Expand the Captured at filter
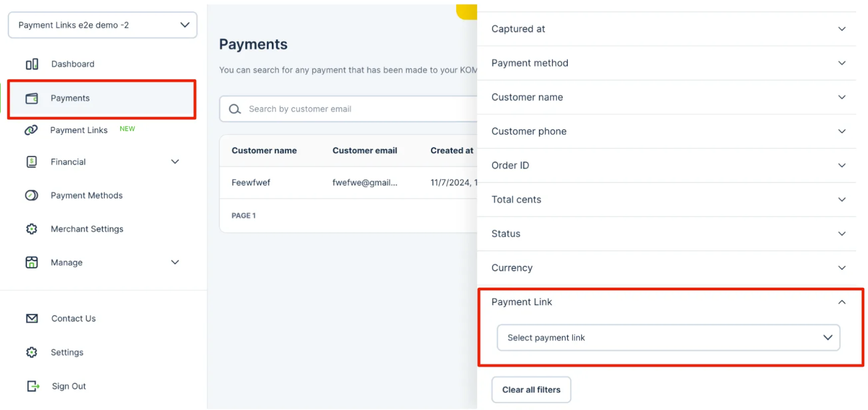The image size is (868, 410). (x=666, y=29)
